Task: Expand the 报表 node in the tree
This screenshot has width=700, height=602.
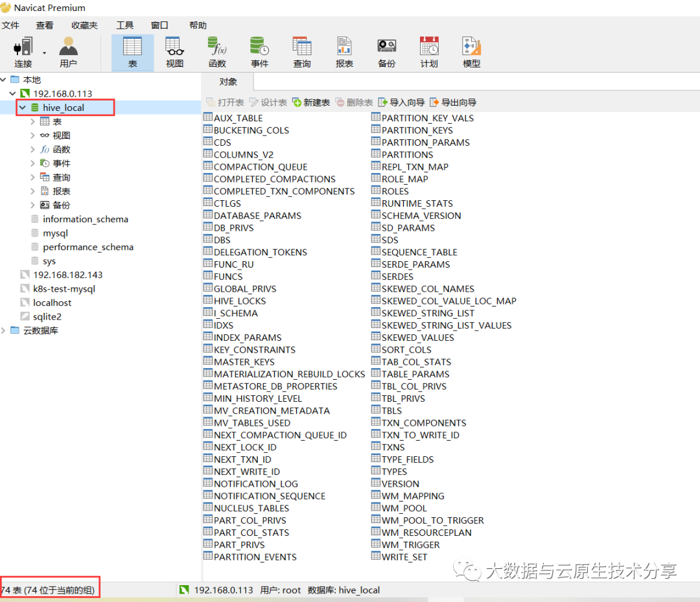Action: [x=32, y=191]
